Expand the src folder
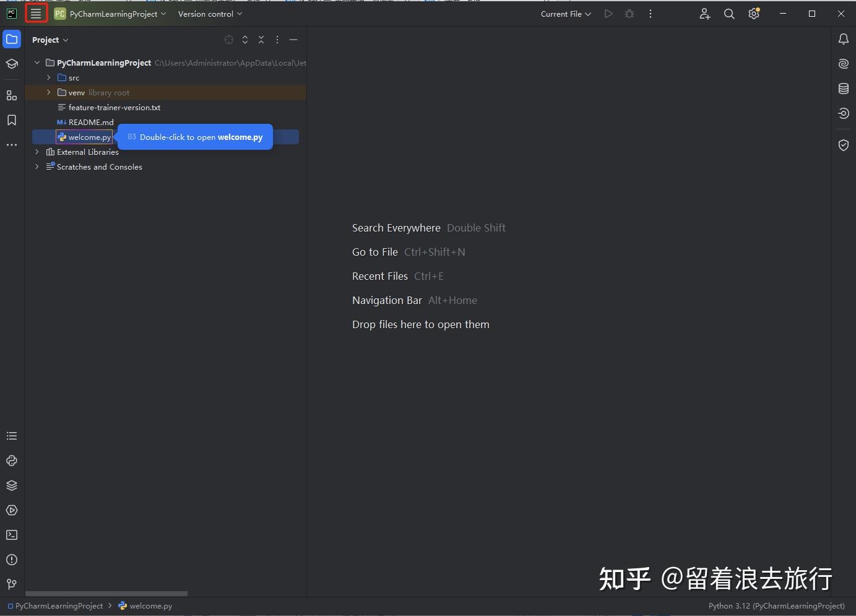Image resolution: width=856 pixels, height=616 pixels. (x=48, y=77)
